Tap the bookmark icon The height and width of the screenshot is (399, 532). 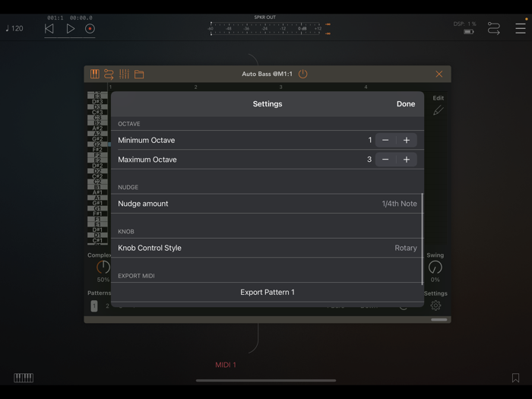pyautogui.click(x=515, y=378)
